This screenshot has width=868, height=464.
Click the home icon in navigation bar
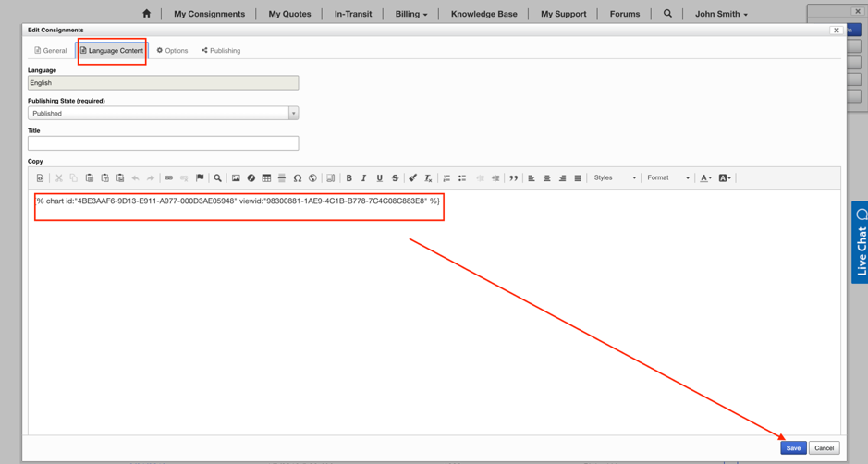coord(146,14)
